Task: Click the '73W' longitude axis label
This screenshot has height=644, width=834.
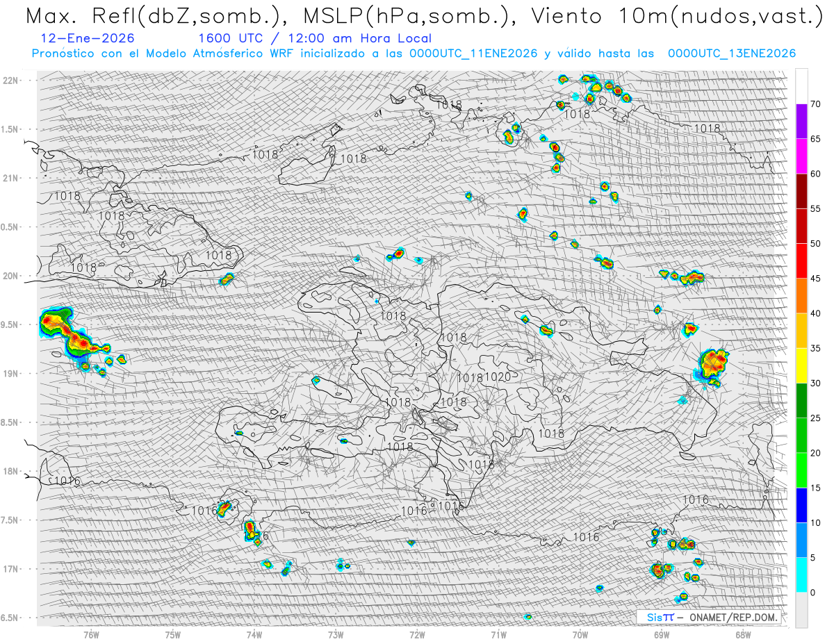Action: pos(336,635)
